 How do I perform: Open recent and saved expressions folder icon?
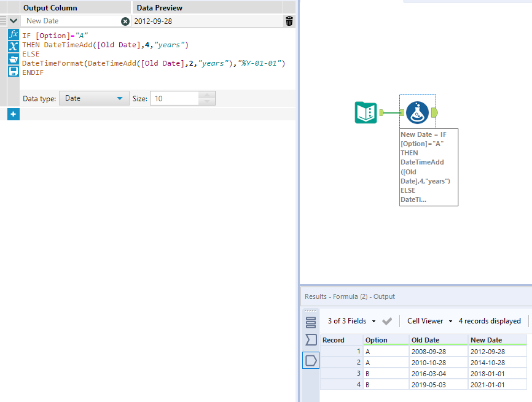click(x=14, y=59)
